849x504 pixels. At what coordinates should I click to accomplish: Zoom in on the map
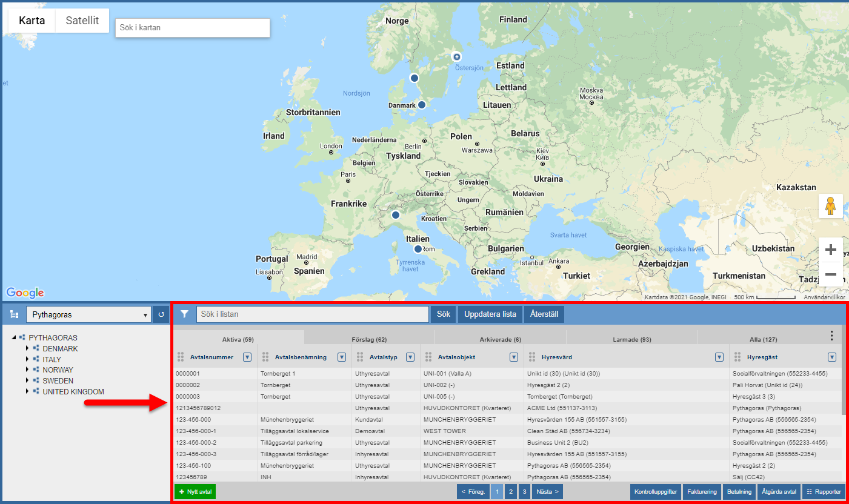click(830, 250)
